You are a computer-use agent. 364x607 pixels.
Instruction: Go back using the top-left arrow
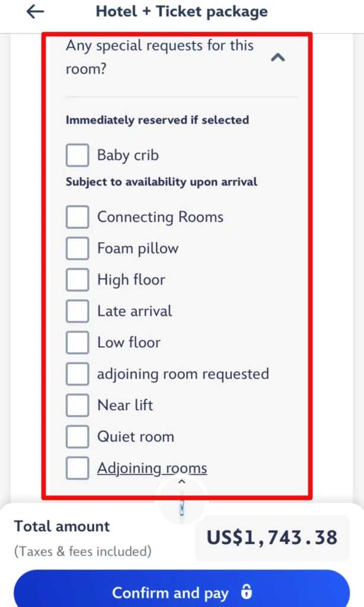tap(36, 12)
